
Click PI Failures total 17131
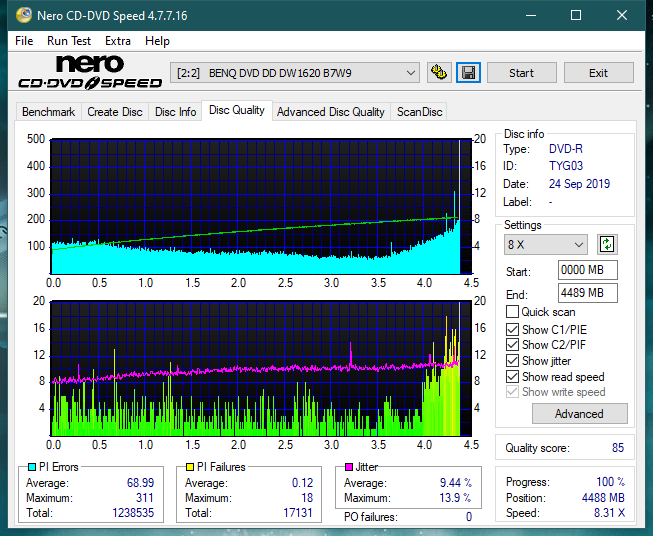pos(298,513)
